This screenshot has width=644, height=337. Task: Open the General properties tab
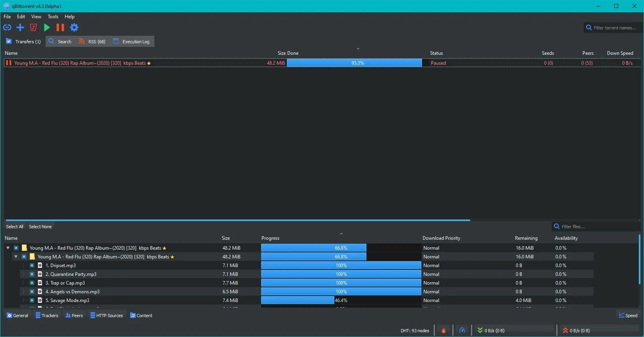tap(17, 316)
